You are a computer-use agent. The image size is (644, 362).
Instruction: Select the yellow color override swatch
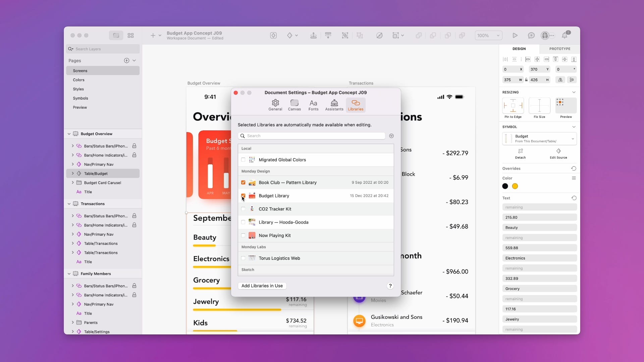pos(515,186)
